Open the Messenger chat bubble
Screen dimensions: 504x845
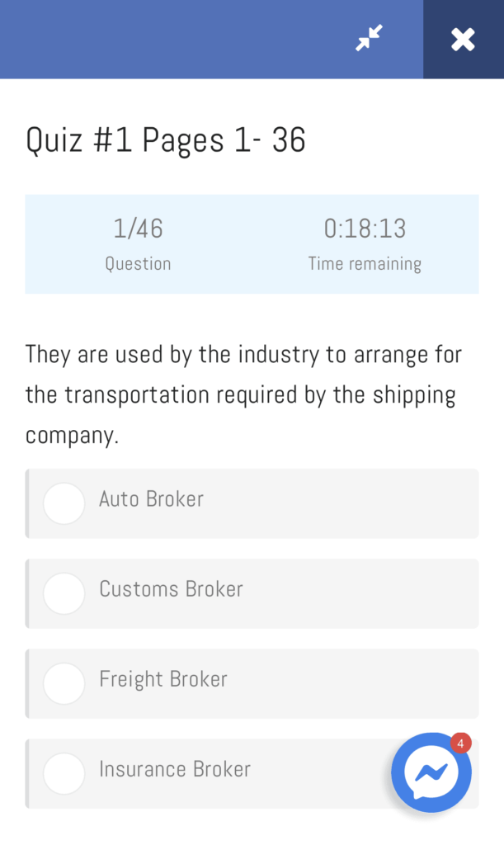click(x=431, y=773)
